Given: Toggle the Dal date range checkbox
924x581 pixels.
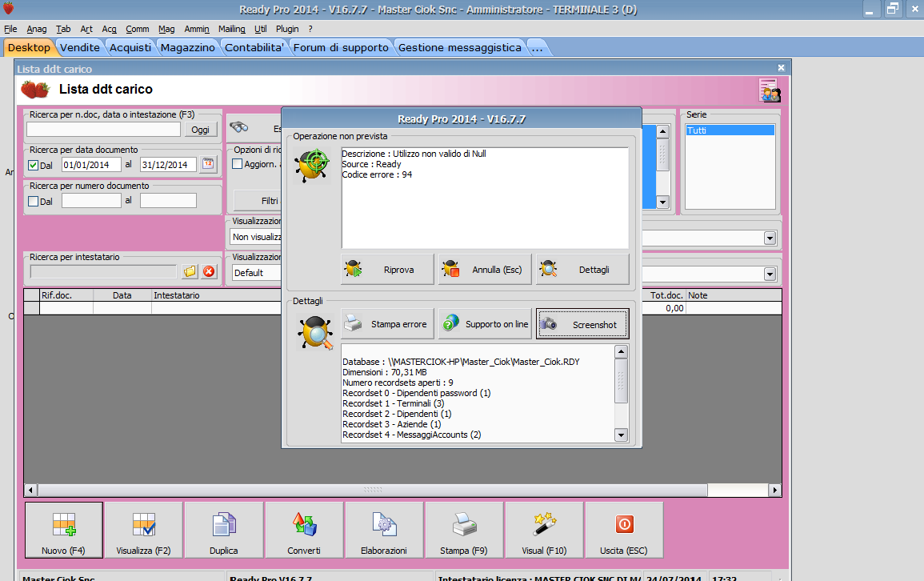Looking at the screenshot, I should click(34, 166).
